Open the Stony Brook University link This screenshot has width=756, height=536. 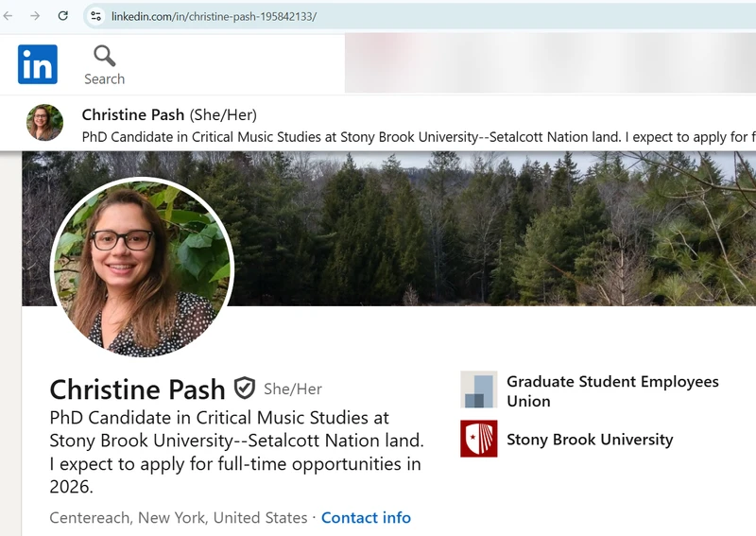[x=590, y=440]
